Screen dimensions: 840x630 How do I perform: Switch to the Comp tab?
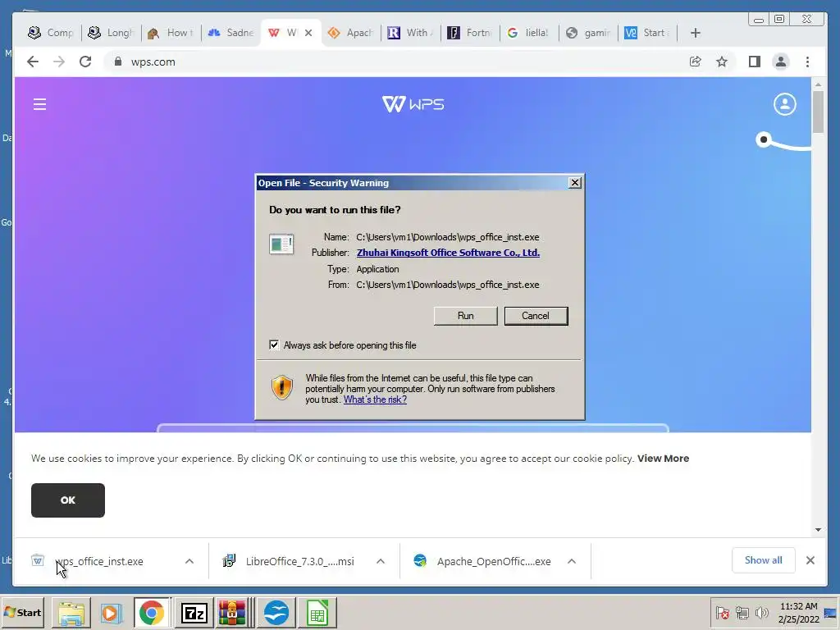pyautogui.click(x=50, y=33)
